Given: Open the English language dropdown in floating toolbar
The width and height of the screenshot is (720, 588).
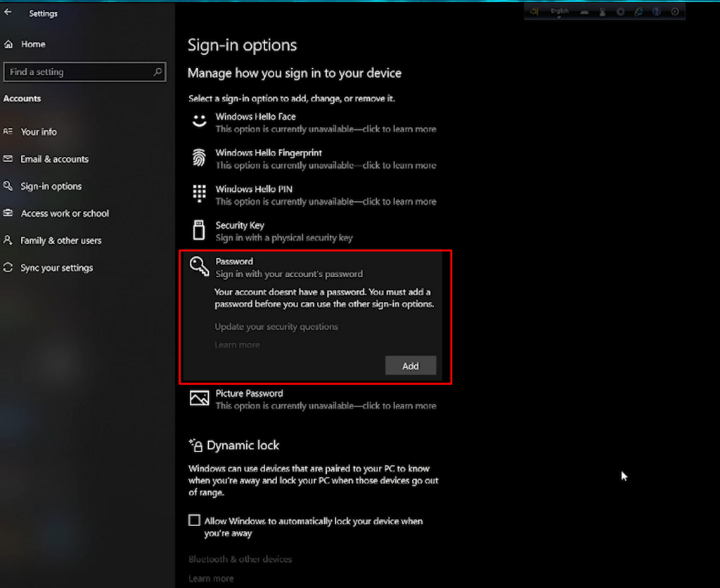Looking at the screenshot, I should click(x=559, y=12).
